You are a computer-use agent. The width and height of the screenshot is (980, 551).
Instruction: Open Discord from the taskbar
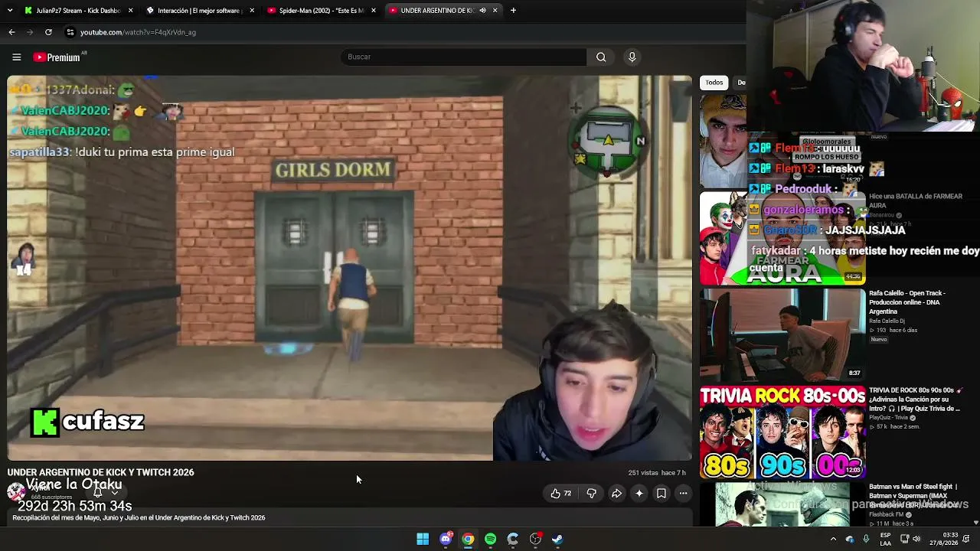(x=446, y=539)
